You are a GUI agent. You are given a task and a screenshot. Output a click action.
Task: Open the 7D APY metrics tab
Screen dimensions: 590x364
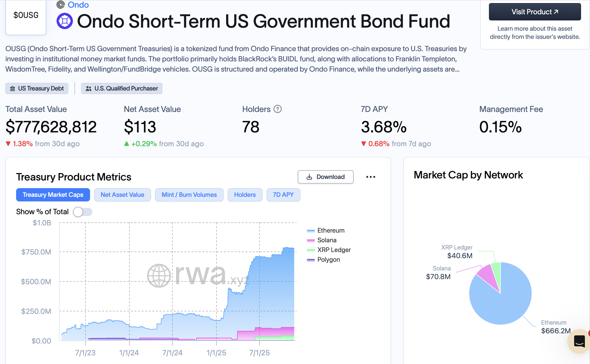pos(283,195)
